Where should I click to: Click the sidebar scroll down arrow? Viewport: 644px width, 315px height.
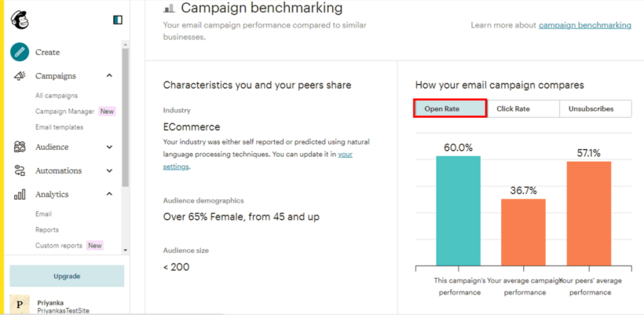(126, 250)
